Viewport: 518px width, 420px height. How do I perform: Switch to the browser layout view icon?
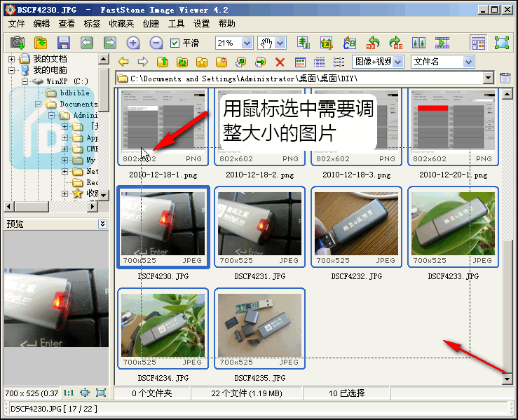click(478, 43)
